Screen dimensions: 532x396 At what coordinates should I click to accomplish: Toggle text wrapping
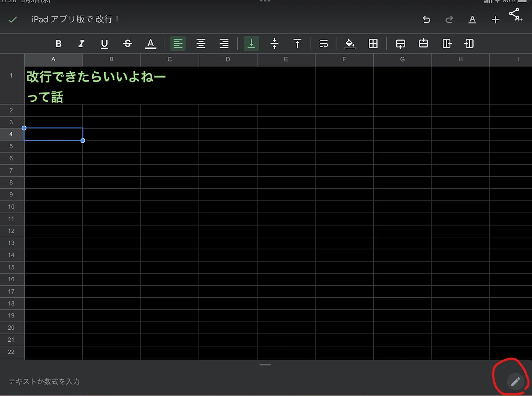click(x=324, y=44)
